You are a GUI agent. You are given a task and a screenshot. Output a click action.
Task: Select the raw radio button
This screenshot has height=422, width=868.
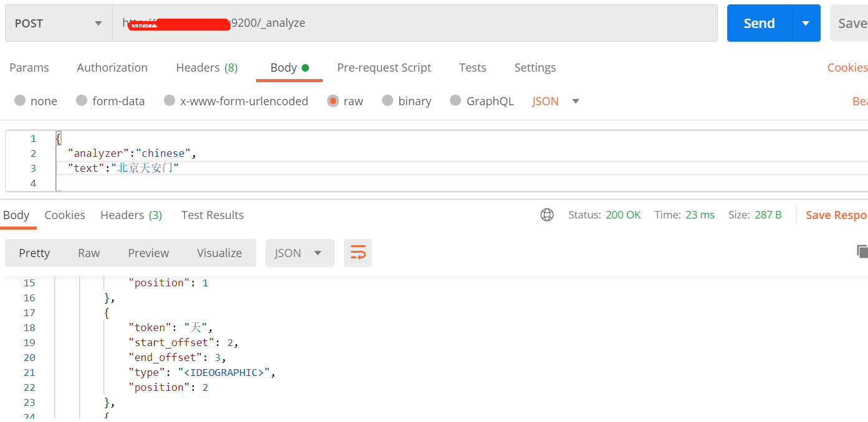[x=333, y=100]
